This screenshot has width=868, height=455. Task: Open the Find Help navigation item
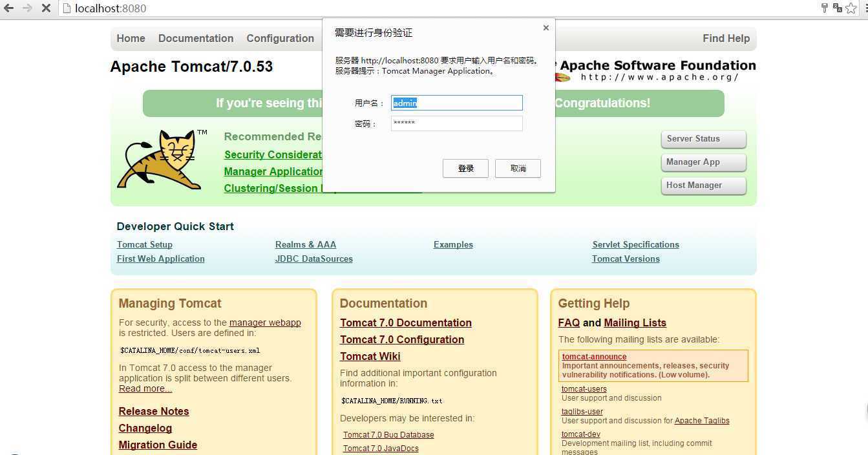point(726,38)
